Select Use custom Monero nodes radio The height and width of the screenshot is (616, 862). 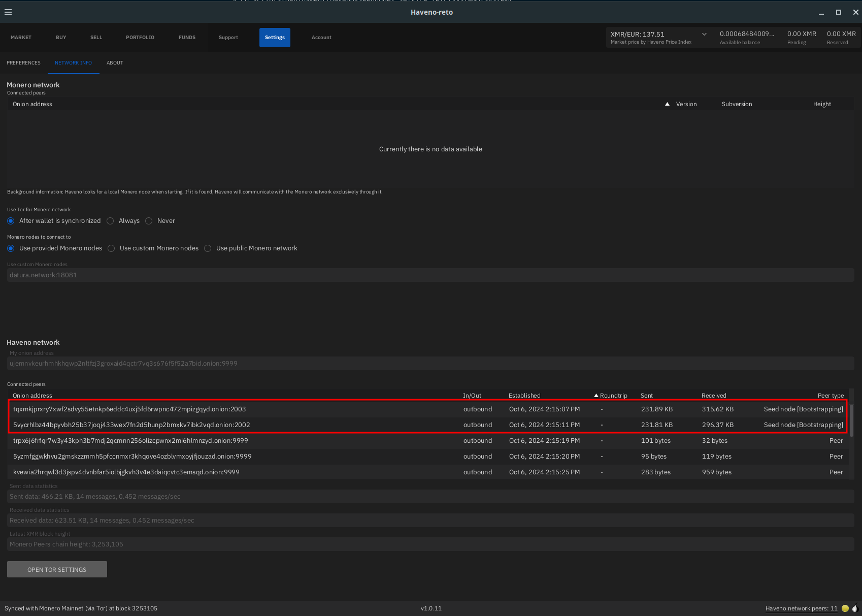[111, 248]
